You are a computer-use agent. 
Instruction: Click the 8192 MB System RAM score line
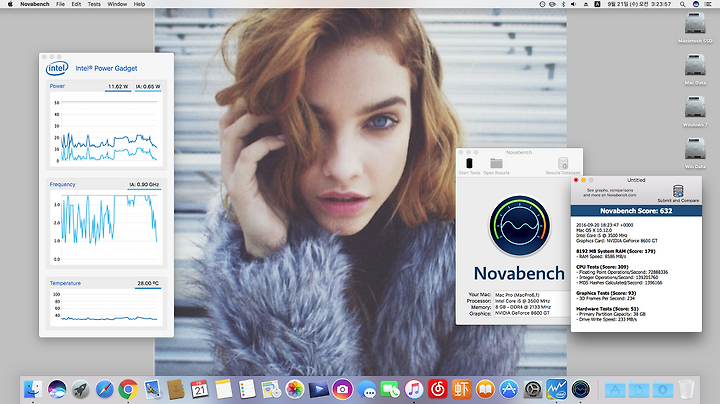click(615, 251)
